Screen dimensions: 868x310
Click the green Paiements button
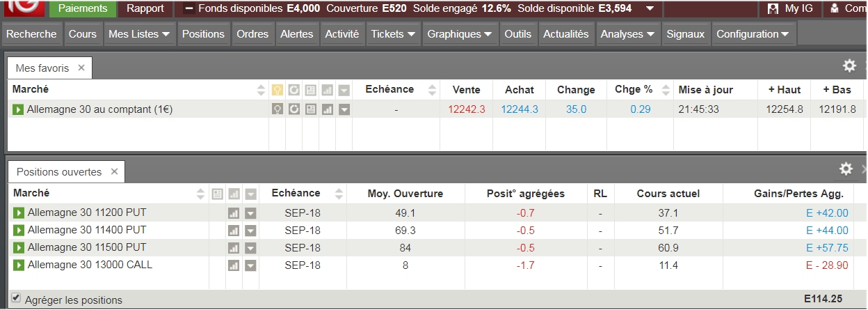pos(83,9)
